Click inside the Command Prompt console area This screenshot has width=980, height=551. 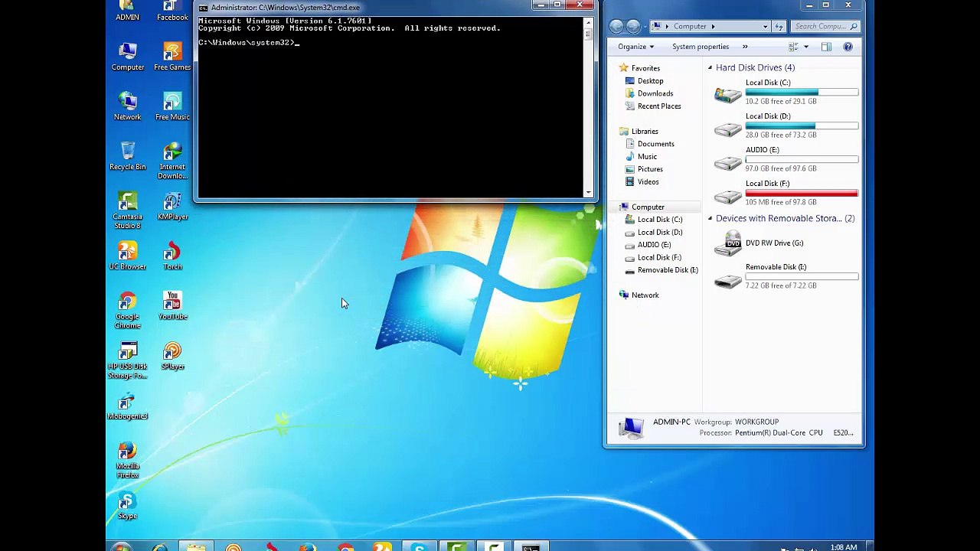(x=390, y=107)
